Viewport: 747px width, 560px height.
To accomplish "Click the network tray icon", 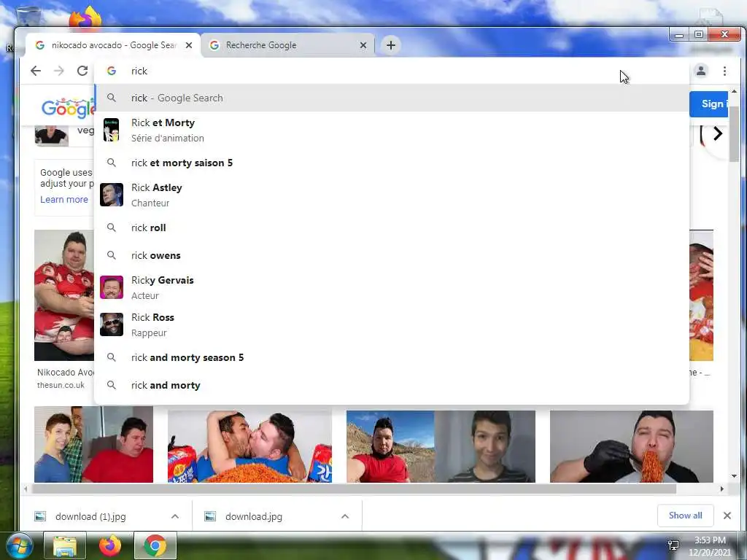I will pyautogui.click(x=673, y=545).
